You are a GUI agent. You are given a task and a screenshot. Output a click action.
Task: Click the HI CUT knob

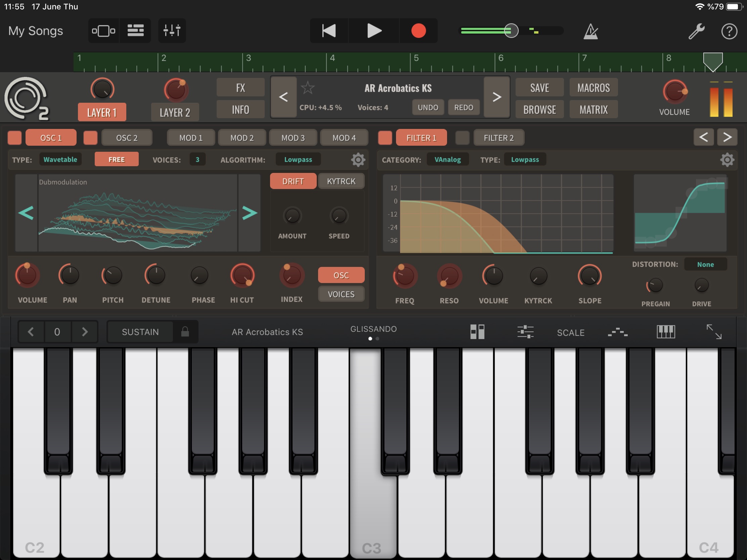[242, 275]
